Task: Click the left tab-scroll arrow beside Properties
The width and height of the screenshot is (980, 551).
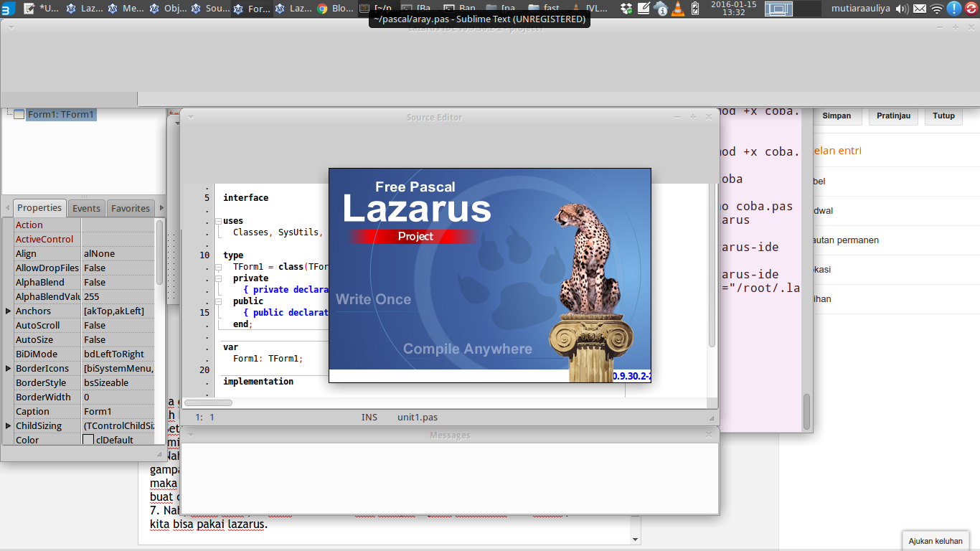Action: (x=7, y=208)
